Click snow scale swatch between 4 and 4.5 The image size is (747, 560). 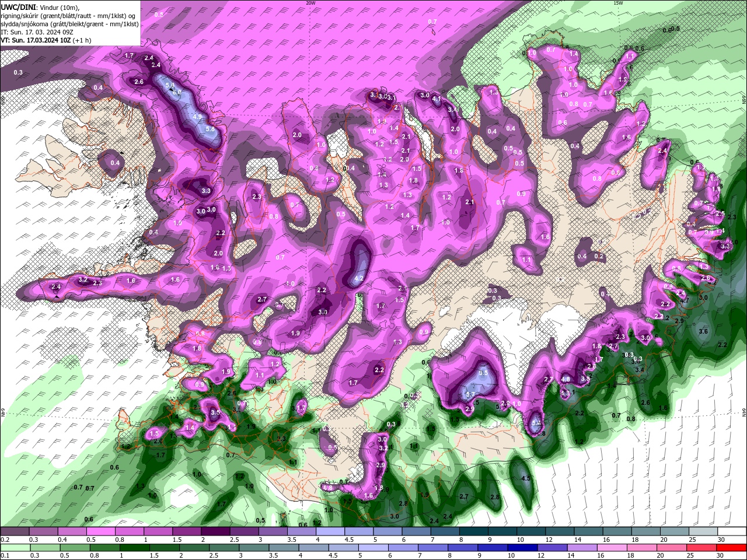(x=330, y=531)
